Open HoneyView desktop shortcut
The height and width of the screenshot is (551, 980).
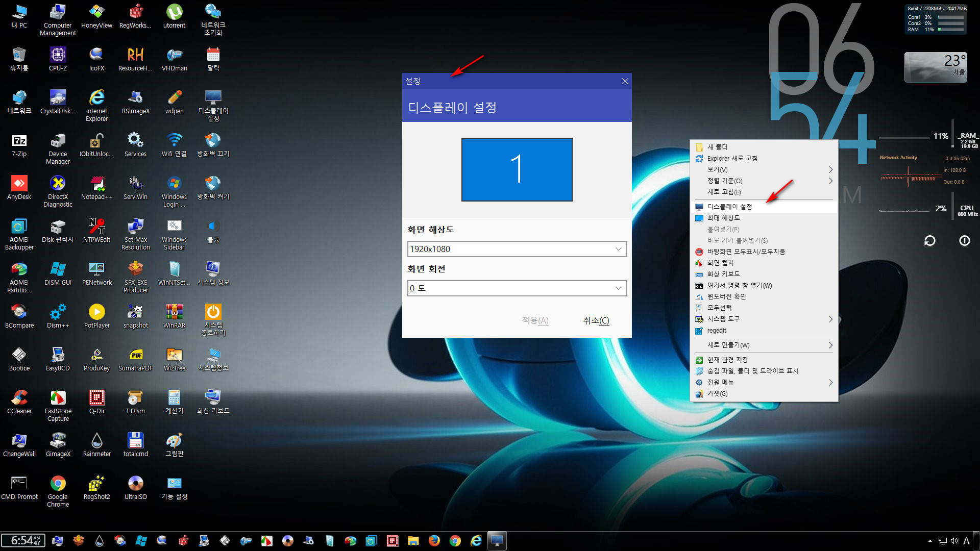[96, 16]
